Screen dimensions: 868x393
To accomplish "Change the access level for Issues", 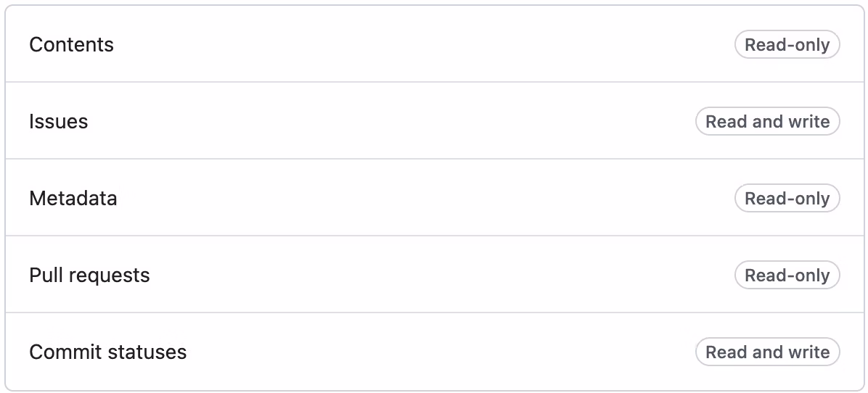I will [767, 122].
